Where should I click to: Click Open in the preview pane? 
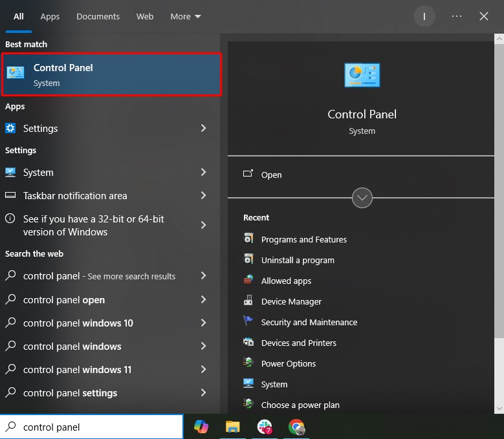pos(360,175)
